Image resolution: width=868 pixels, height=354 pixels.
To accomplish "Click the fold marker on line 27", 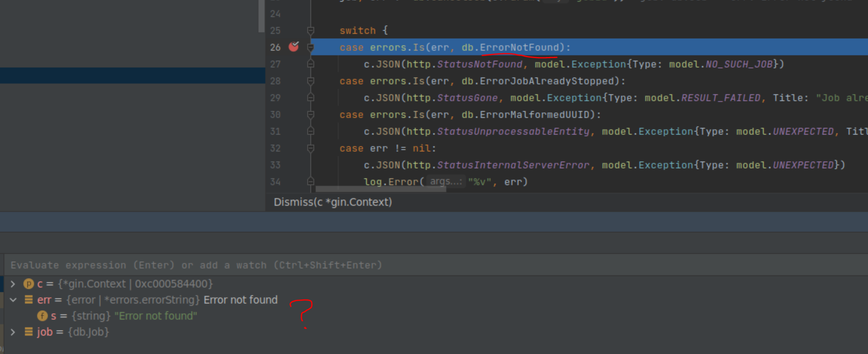I will coord(310,64).
